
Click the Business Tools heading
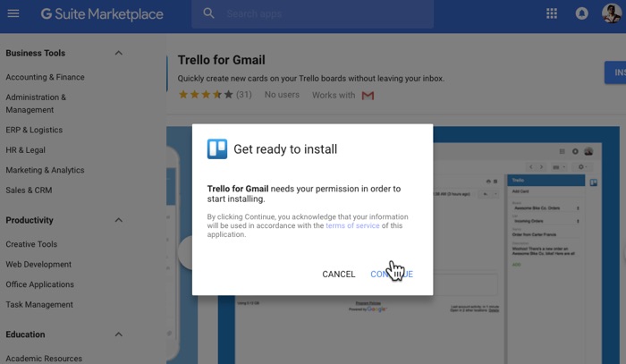[36, 53]
